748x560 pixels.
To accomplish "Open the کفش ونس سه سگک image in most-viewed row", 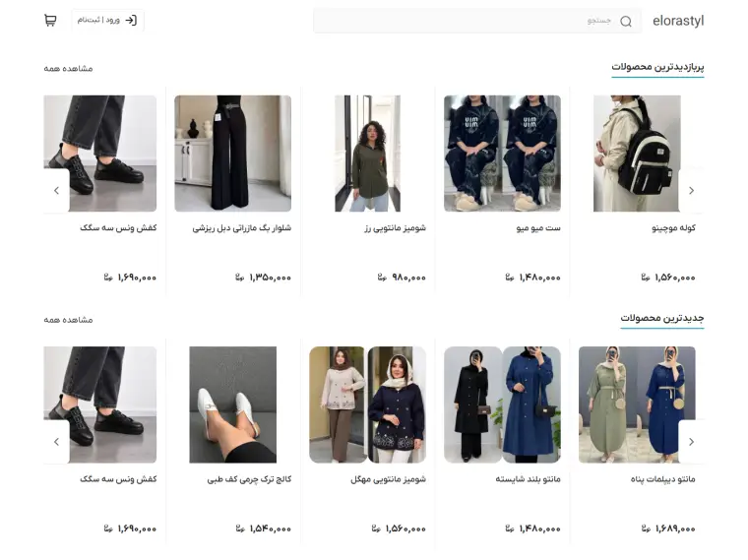I will tap(100, 154).
